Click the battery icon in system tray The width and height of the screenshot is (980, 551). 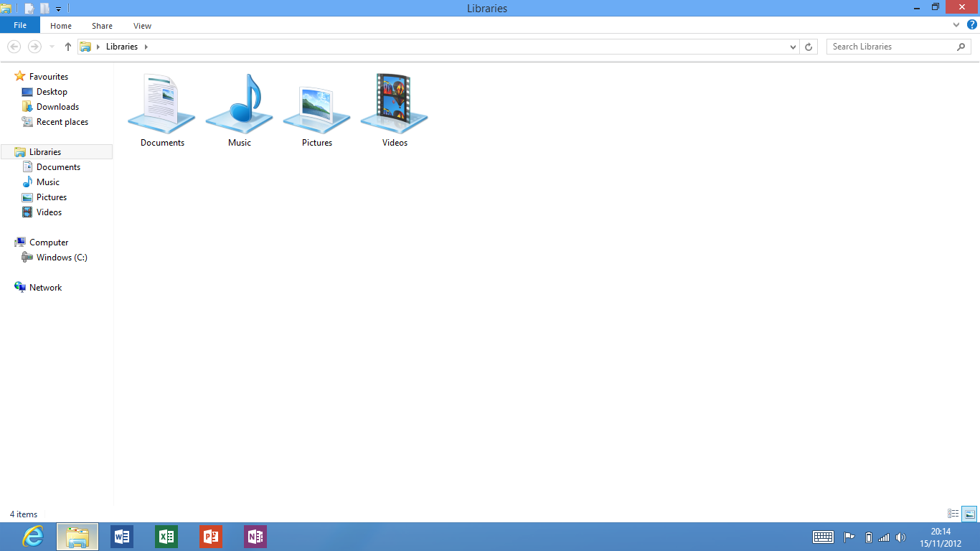pyautogui.click(x=868, y=537)
